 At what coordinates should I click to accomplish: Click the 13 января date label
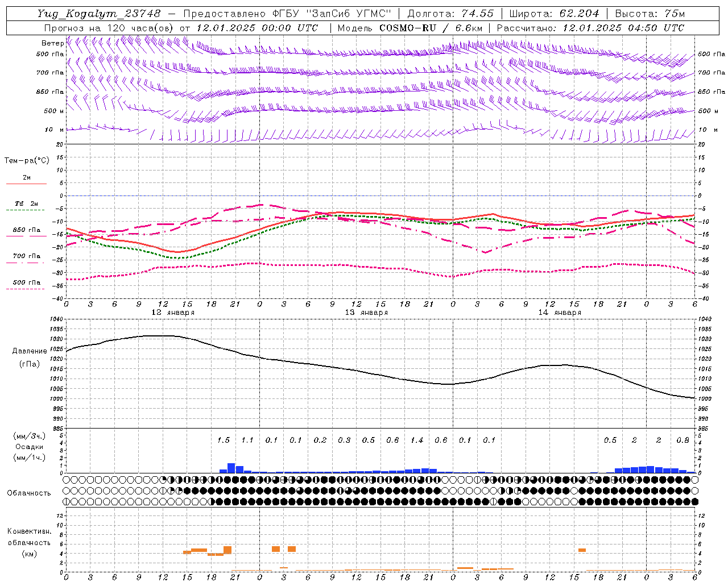tap(366, 312)
